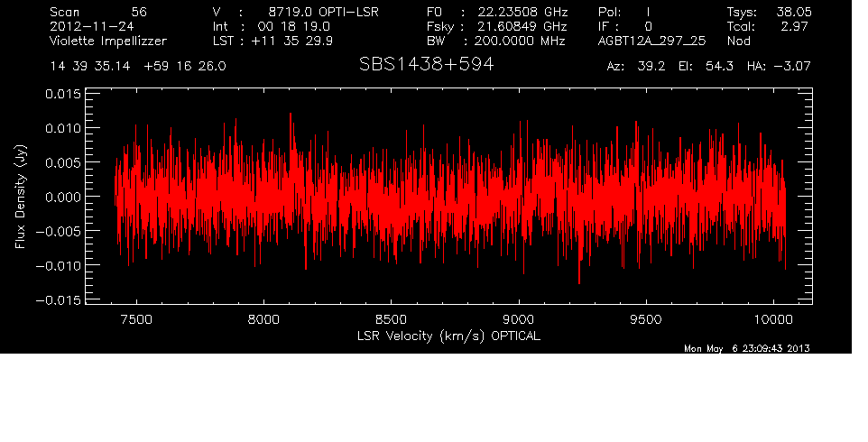
Task: Click the Pol value I
Action: click(x=648, y=12)
